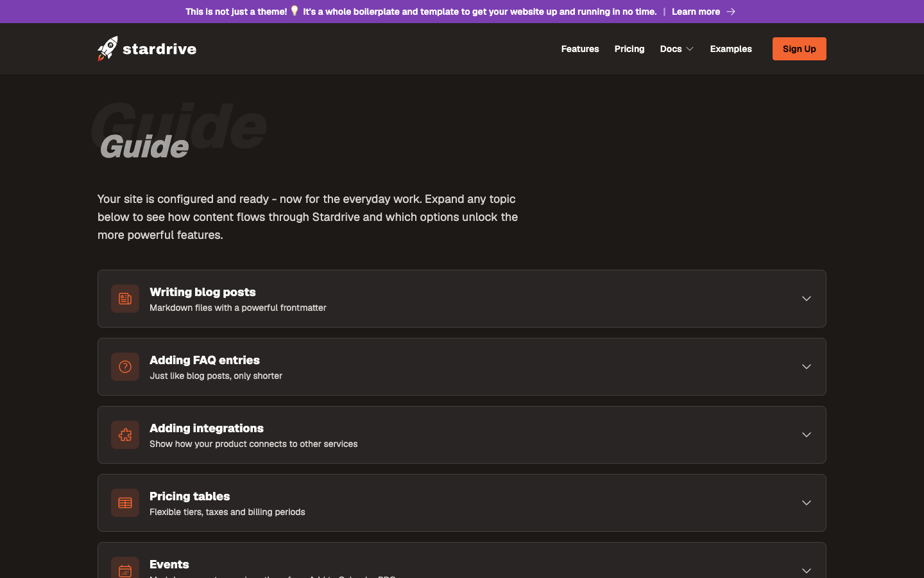Click the calendar icon for Events
The width and height of the screenshot is (924, 578).
point(125,569)
